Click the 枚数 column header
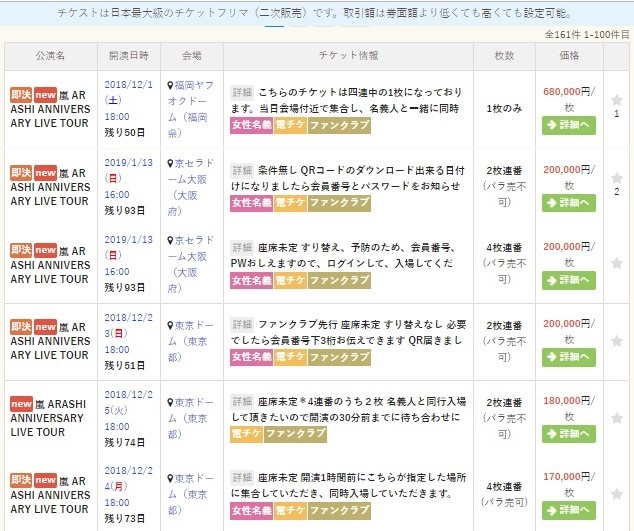This screenshot has width=634, height=531. coord(504,56)
